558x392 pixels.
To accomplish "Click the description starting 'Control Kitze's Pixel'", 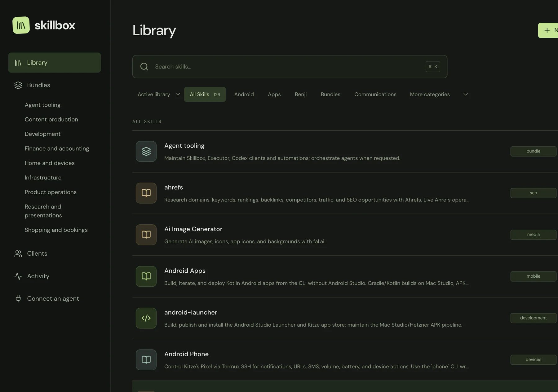I will point(317,367).
